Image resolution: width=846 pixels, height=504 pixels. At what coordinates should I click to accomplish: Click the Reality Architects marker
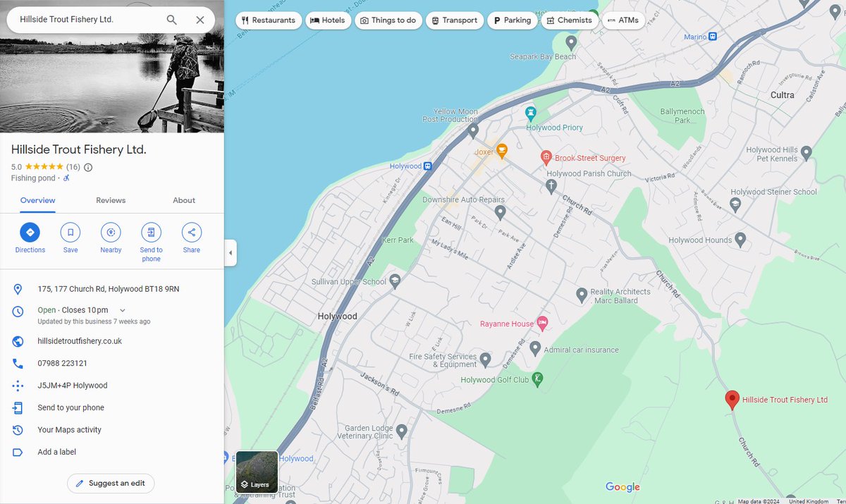point(582,294)
